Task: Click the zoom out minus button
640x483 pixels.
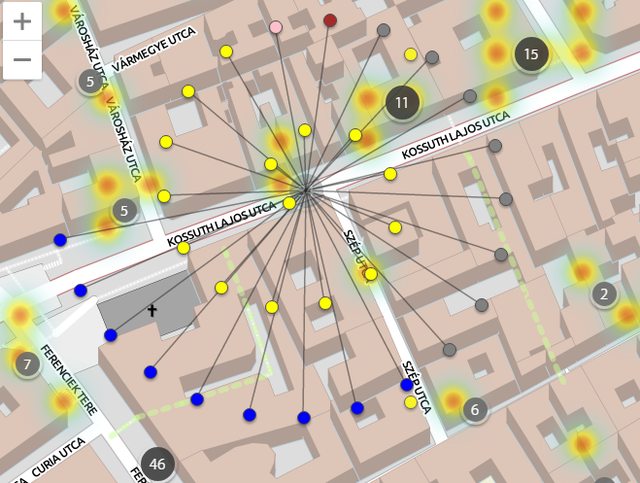Action: [x=22, y=60]
